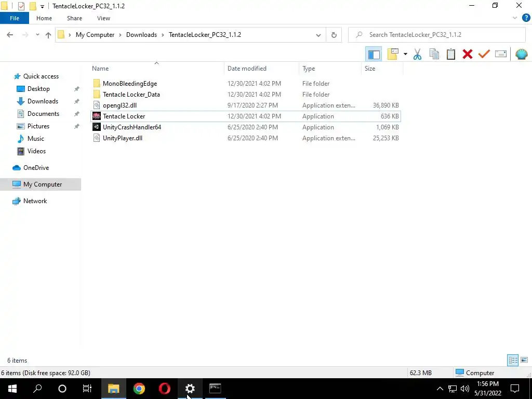Expand the address bar history dropdown

coord(318,35)
